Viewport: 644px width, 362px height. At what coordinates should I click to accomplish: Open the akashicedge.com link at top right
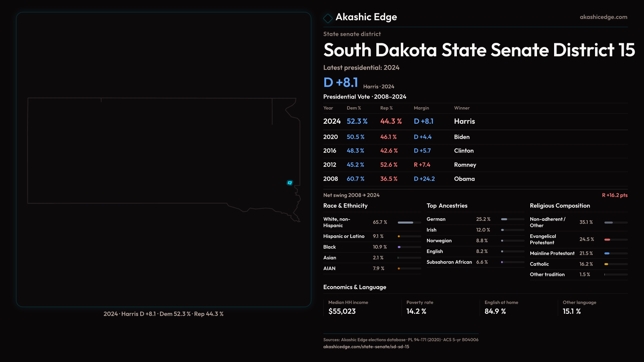click(x=603, y=17)
